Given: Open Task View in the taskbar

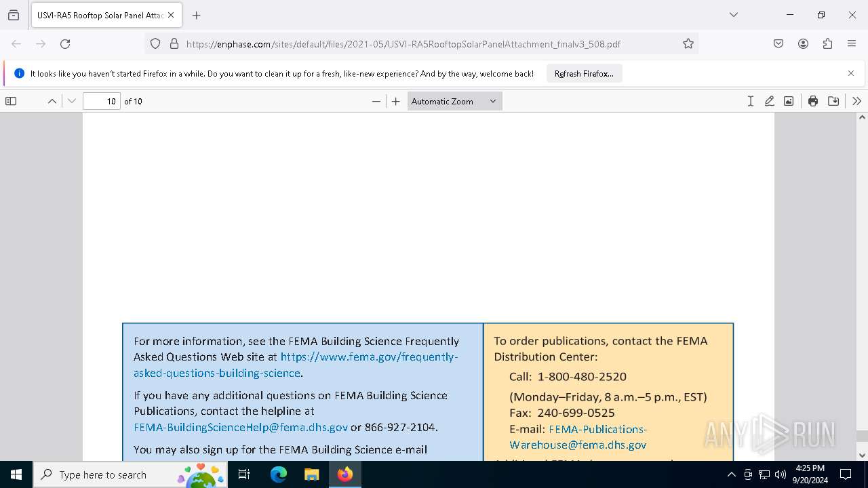Looking at the screenshot, I should (244, 474).
